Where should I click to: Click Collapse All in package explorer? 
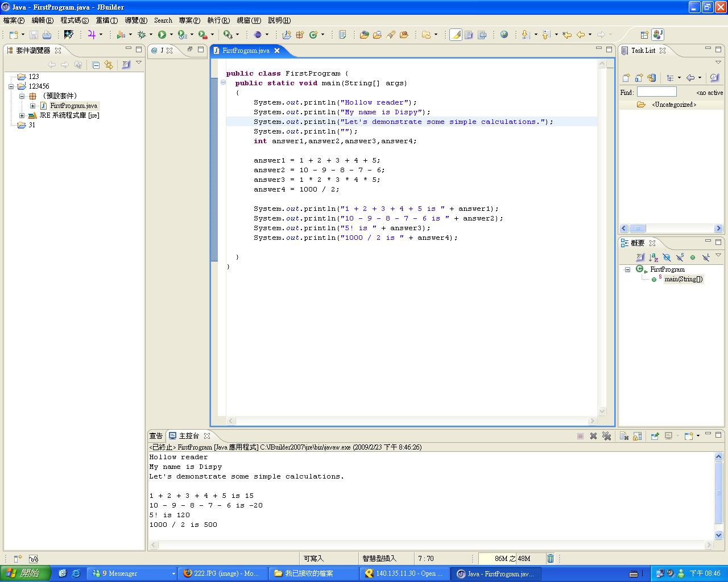(96, 65)
